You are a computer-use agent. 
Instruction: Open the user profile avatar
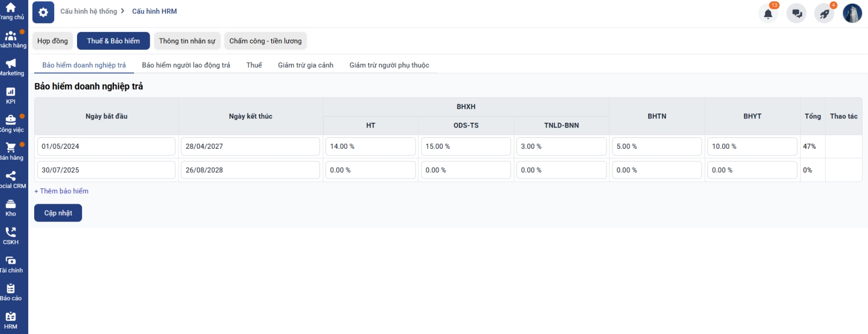click(852, 14)
